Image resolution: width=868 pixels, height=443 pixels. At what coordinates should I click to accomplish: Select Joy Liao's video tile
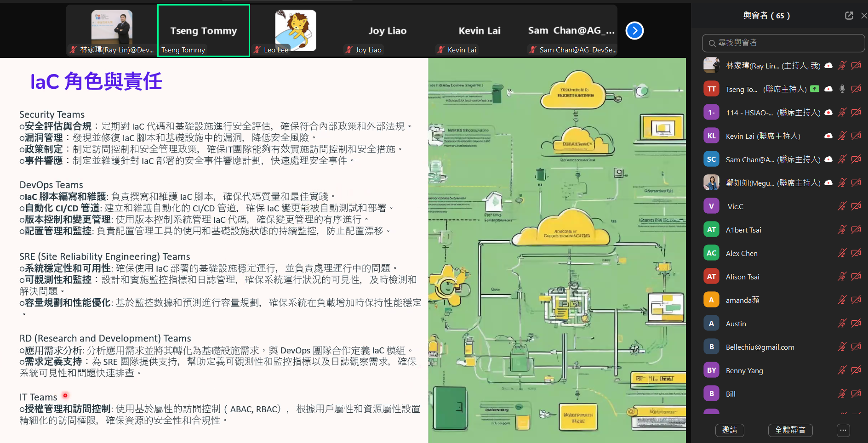click(387, 31)
